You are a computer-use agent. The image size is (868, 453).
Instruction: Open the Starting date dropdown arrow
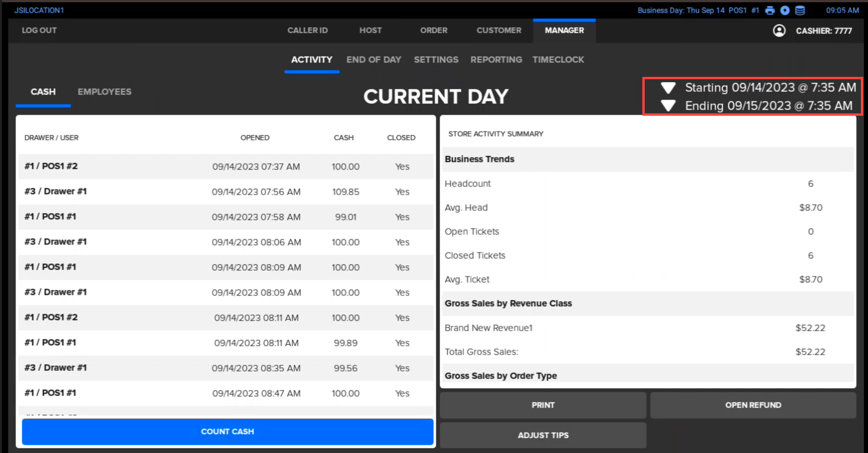pyautogui.click(x=668, y=88)
